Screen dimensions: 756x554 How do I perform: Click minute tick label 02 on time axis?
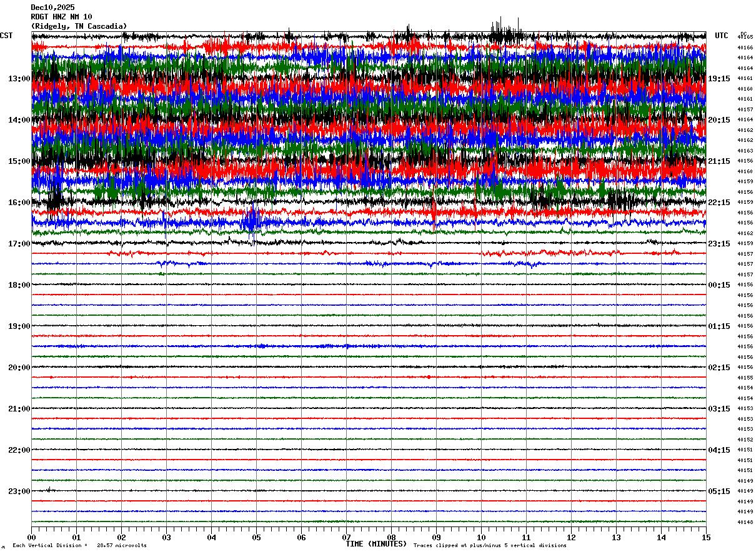(x=121, y=537)
